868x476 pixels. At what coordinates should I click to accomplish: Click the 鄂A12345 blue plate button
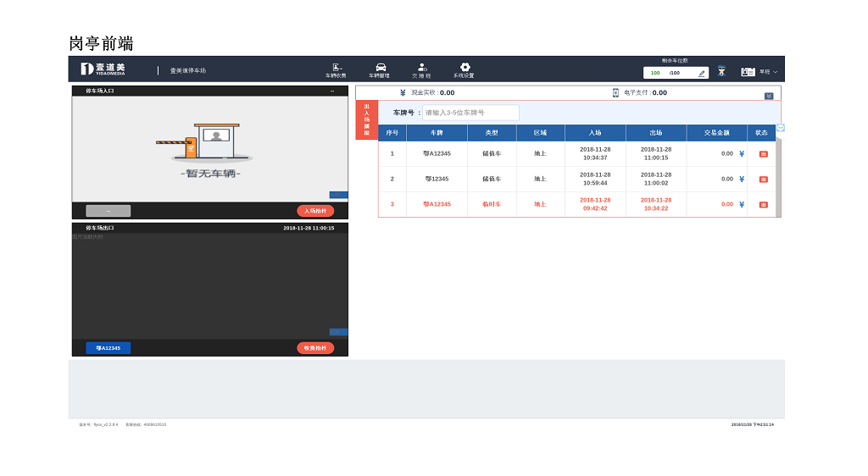pos(108,348)
